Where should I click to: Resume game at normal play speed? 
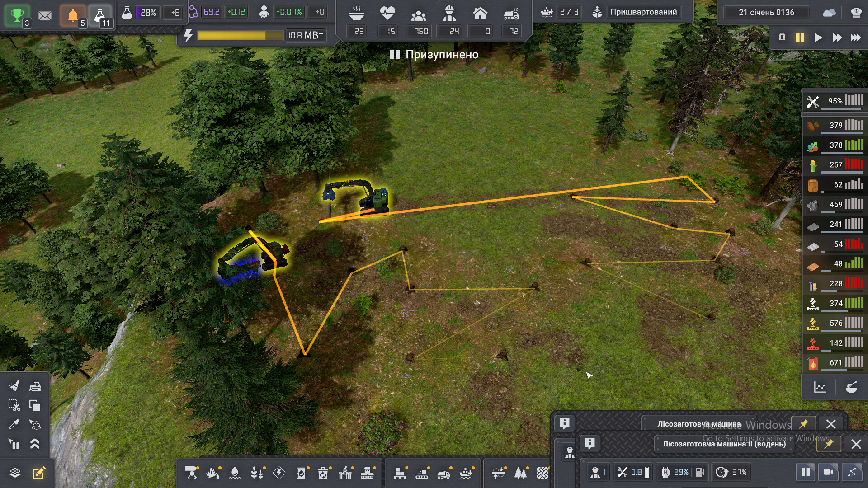[x=818, y=38]
